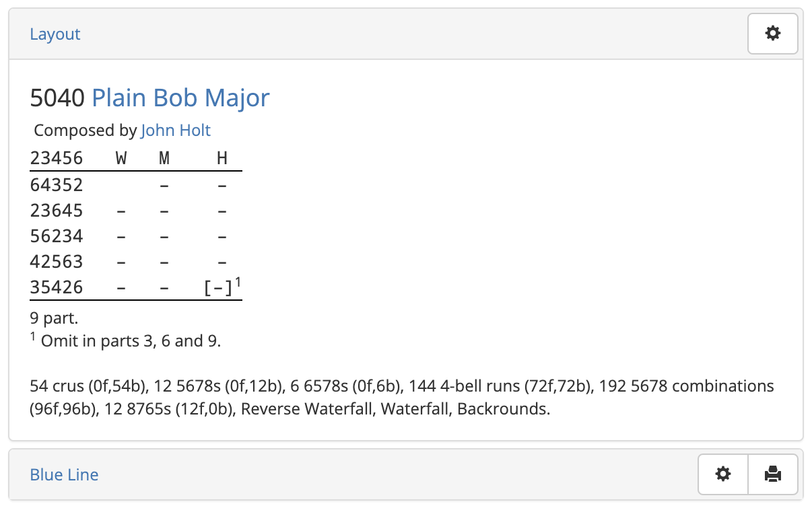The width and height of the screenshot is (812, 506).
Task: Select course end row 23645
Action: 57,209
